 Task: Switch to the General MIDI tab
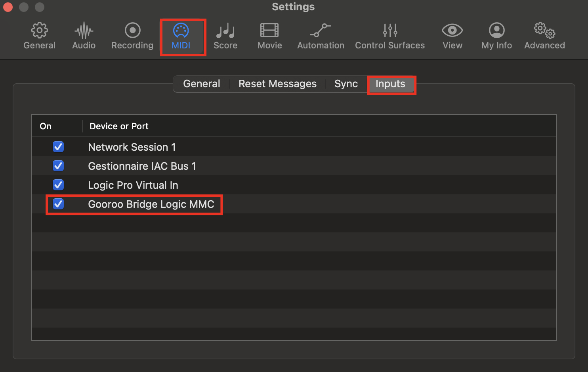pos(201,84)
